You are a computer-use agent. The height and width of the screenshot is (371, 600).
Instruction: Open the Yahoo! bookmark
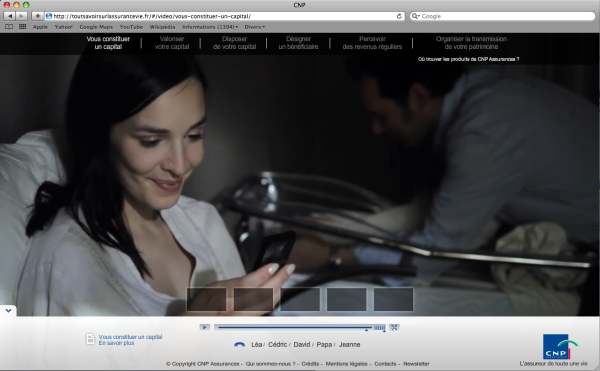(64, 27)
